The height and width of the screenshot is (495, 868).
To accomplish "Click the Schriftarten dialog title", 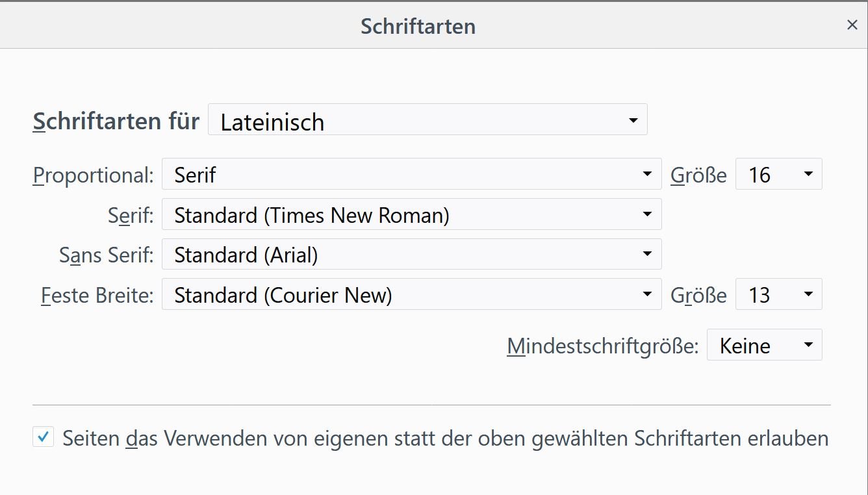I will point(418,26).
